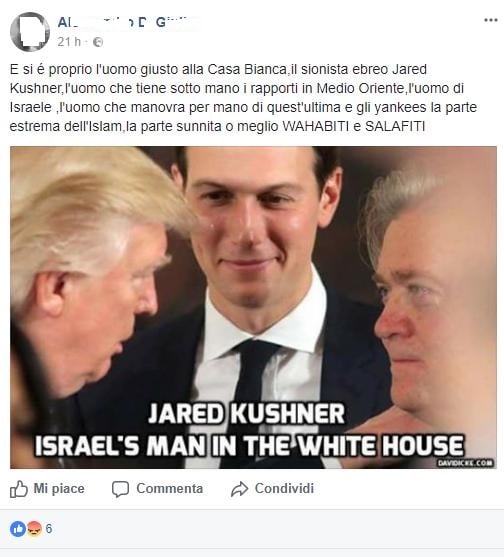
Task: Open the blue Like reaction icon
Action: 18,529
